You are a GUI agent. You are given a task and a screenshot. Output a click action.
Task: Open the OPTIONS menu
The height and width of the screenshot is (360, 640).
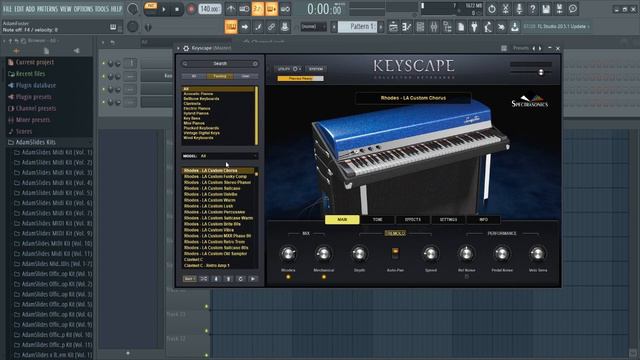pos(83,9)
